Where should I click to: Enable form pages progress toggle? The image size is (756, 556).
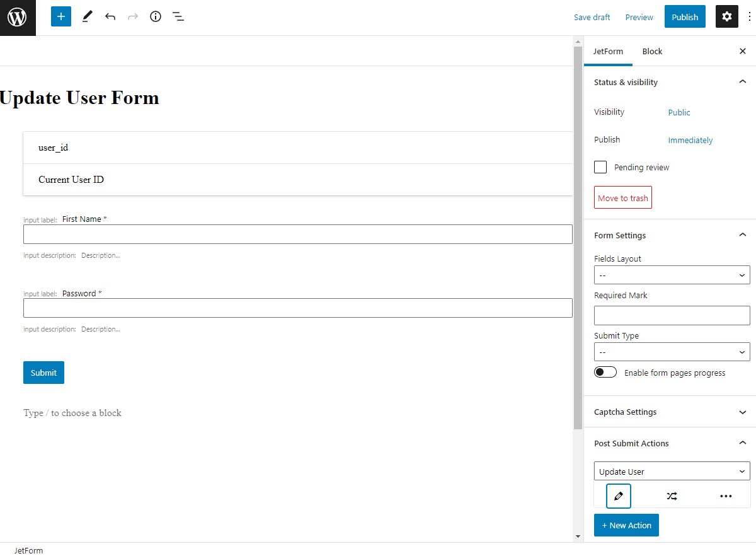pyautogui.click(x=605, y=372)
